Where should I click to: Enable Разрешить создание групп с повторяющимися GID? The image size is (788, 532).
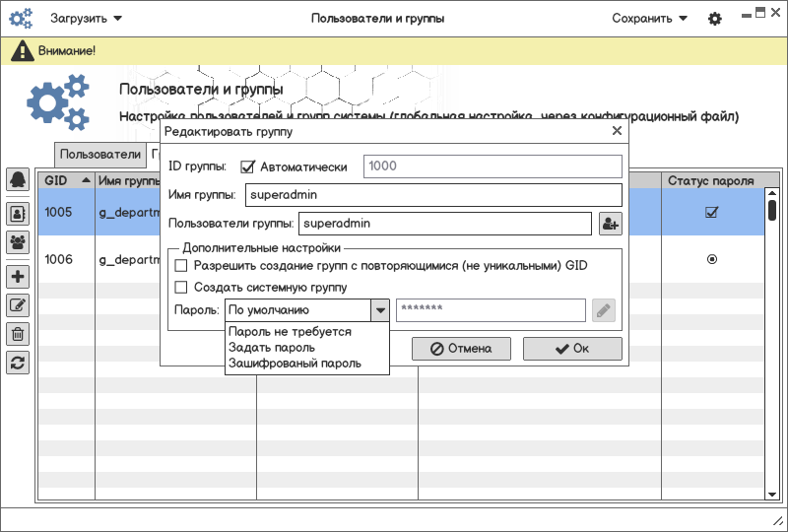click(x=181, y=266)
